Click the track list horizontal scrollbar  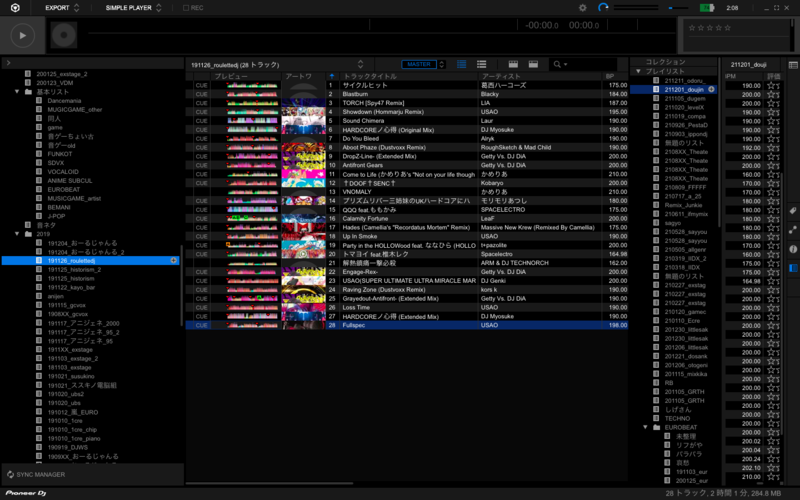269,483
